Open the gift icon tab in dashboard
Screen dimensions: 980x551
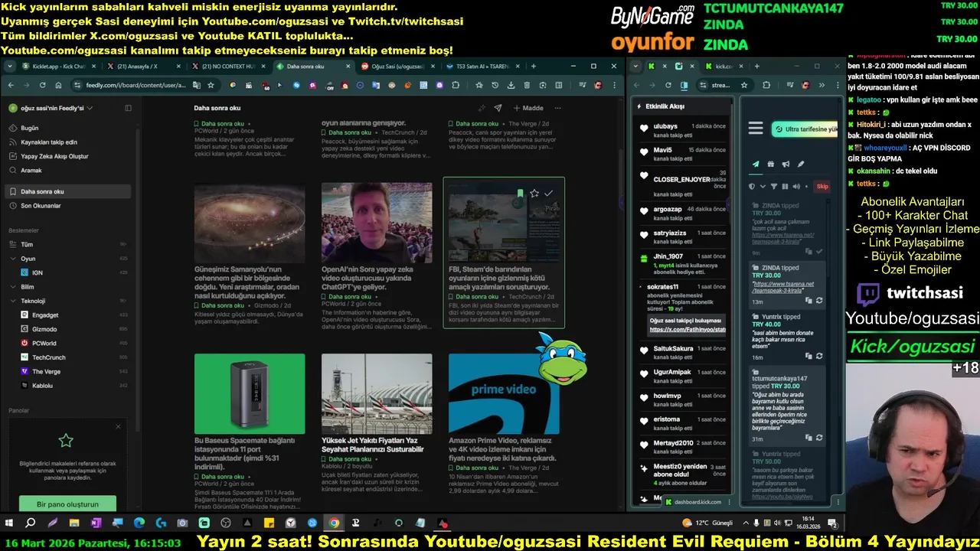click(x=771, y=164)
